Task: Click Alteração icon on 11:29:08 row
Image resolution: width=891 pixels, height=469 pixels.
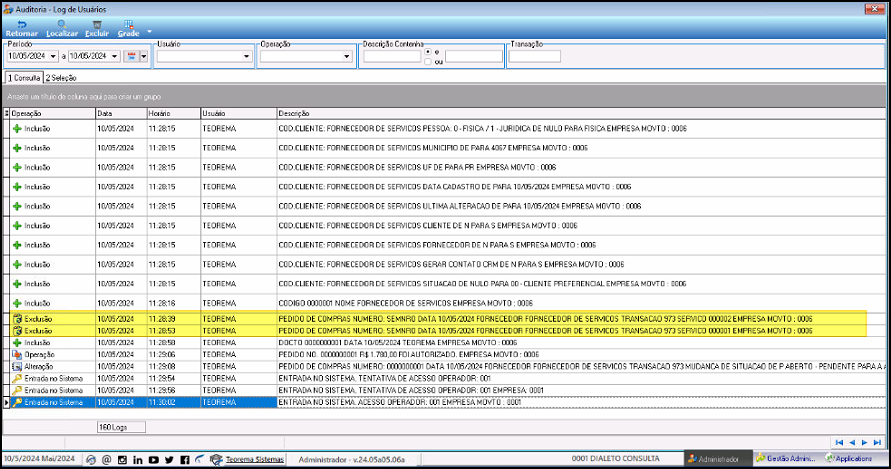Action: [17, 367]
